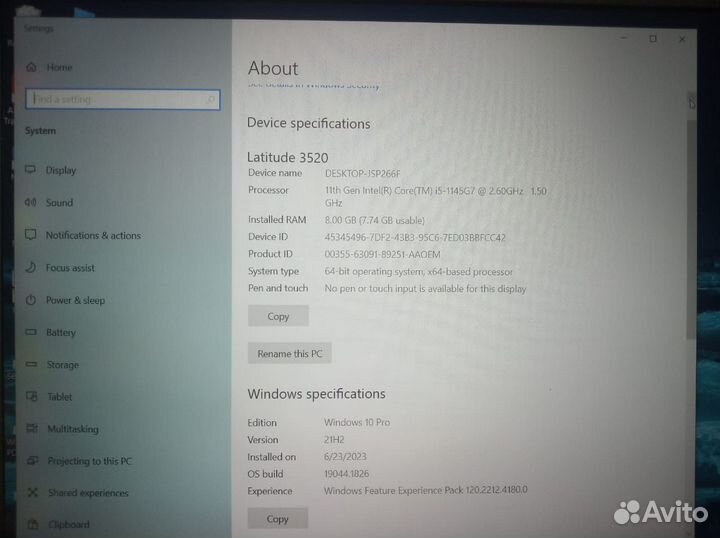Open the Display settings page

(61, 170)
